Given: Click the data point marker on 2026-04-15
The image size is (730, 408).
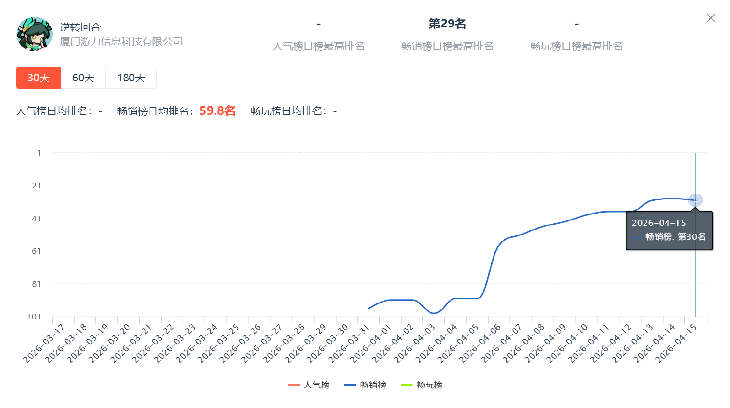Looking at the screenshot, I should [x=695, y=201].
